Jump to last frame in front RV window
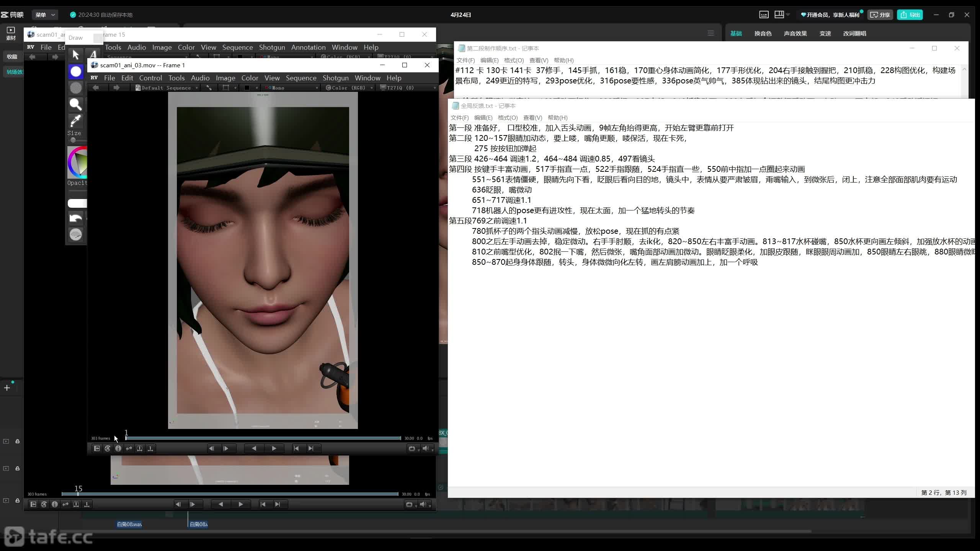Viewport: 980px width, 551px height. pyautogui.click(x=311, y=448)
